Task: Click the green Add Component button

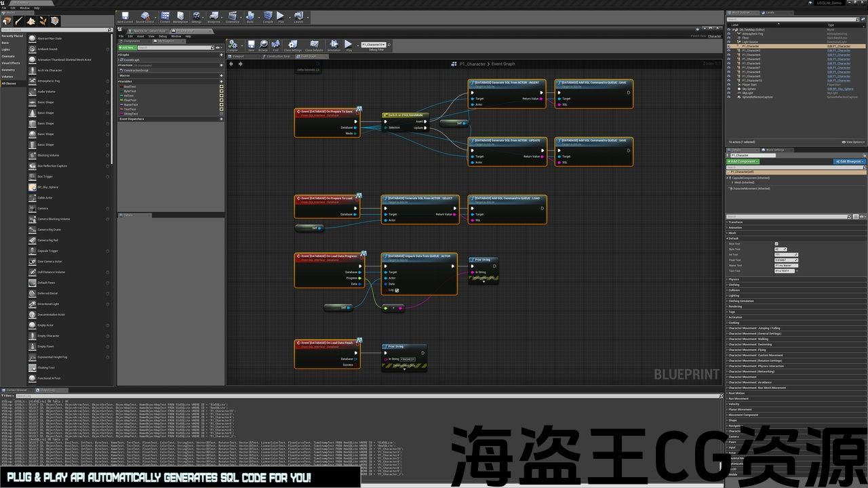Action: click(x=743, y=161)
